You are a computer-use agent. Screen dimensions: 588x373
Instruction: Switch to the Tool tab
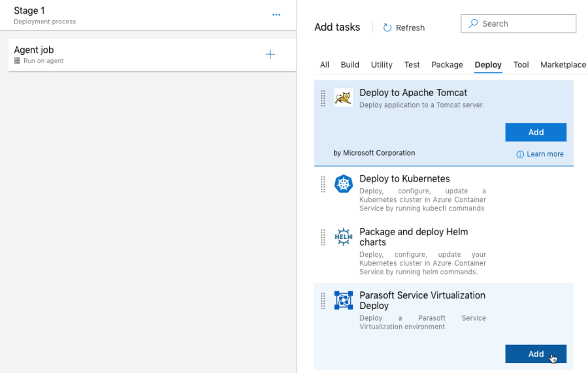521,65
